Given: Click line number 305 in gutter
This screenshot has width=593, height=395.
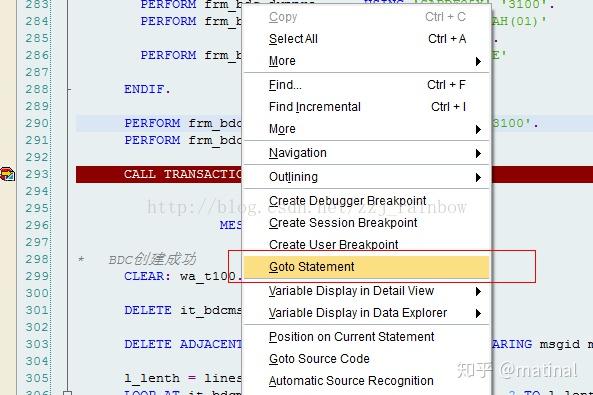Looking at the screenshot, I should click(37, 379).
